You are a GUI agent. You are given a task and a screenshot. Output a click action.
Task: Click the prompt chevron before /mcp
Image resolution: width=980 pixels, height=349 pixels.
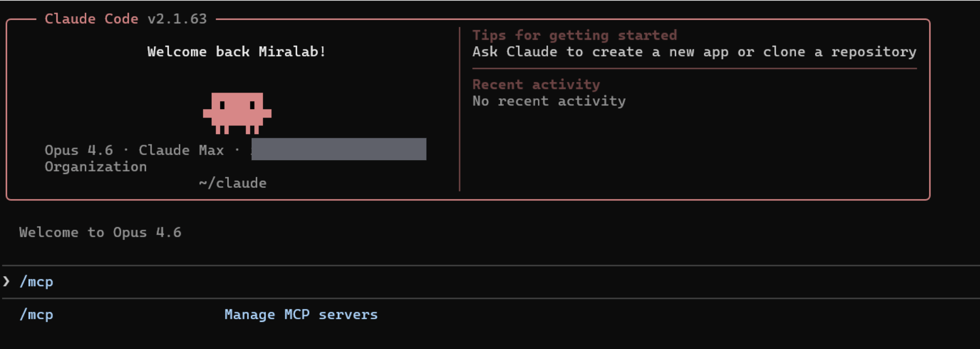pos(6,281)
